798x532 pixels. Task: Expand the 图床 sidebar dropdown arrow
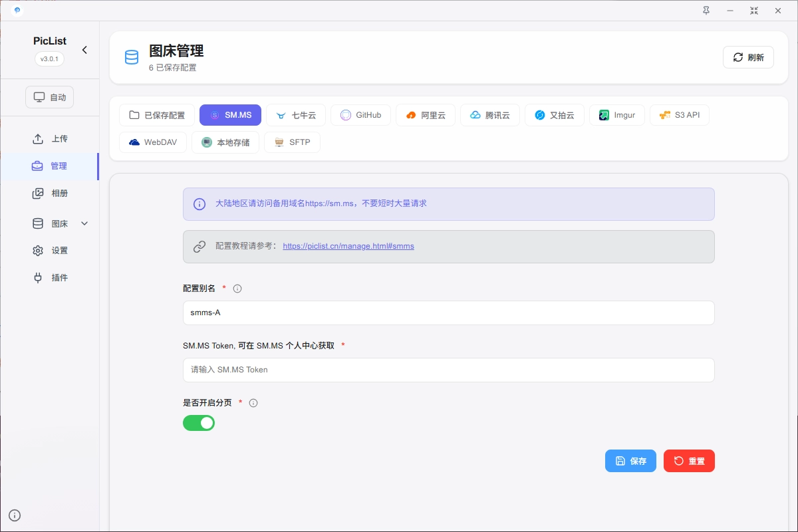tap(84, 223)
